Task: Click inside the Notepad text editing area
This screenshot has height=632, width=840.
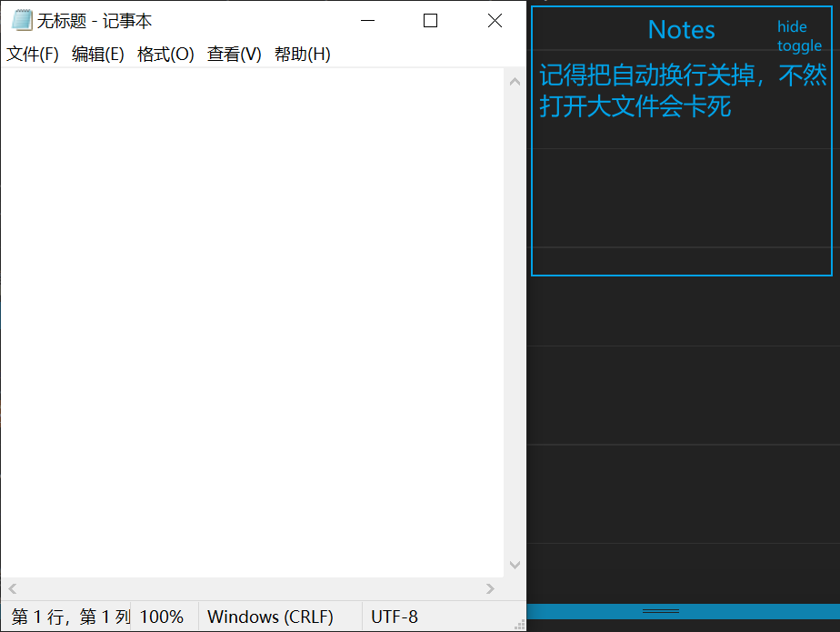Action: [x=252, y=322]
